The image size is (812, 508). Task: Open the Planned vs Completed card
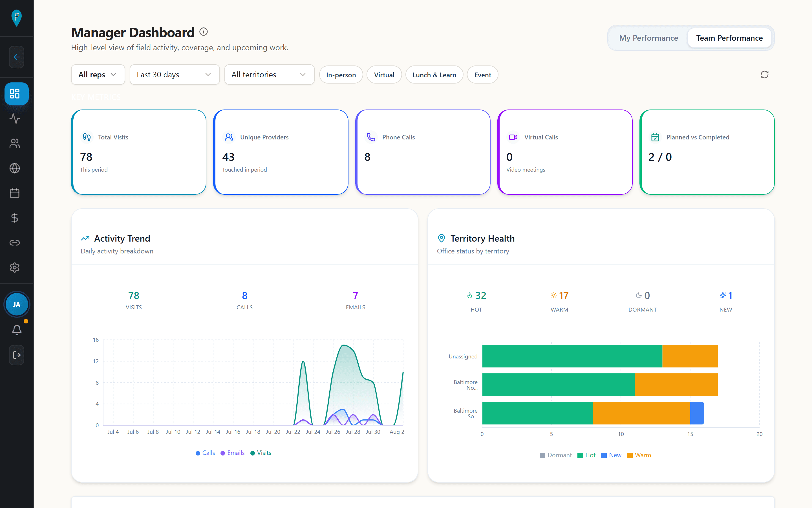707,152
